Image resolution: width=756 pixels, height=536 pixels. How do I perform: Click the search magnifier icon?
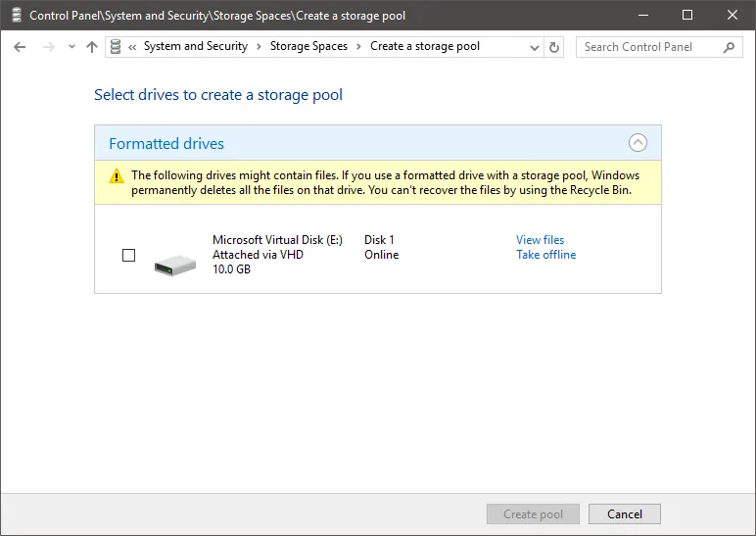[x=729, y=47]
